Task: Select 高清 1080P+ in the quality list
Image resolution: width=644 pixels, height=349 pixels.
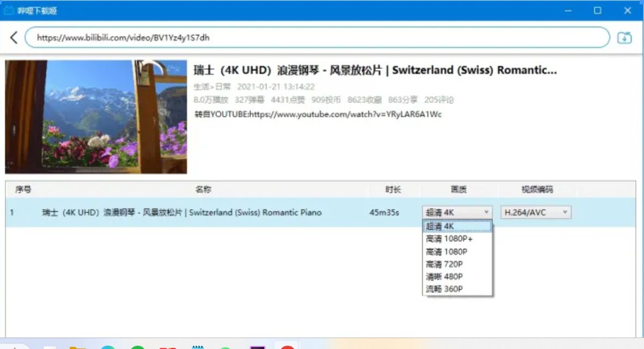Action: point(457,238)
